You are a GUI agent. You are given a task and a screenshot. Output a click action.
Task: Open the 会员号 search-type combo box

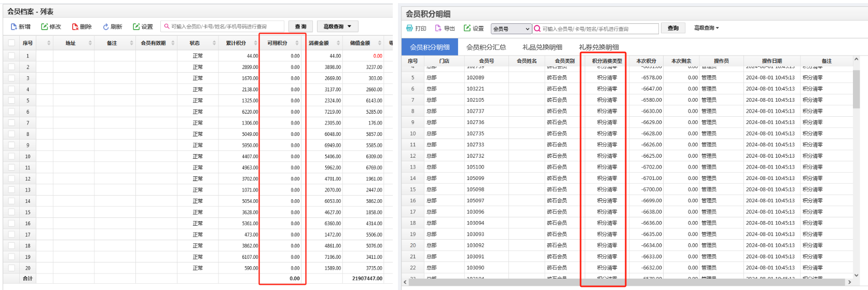pos(511,29)
